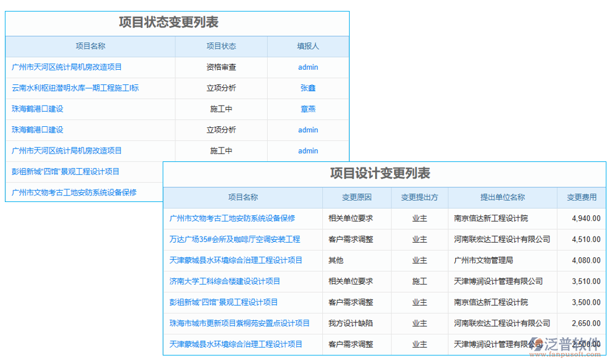This screenshot has height=364, width=607.
Task: Open the 珠海鹤港口建设 project link
Action: [38, 109]
